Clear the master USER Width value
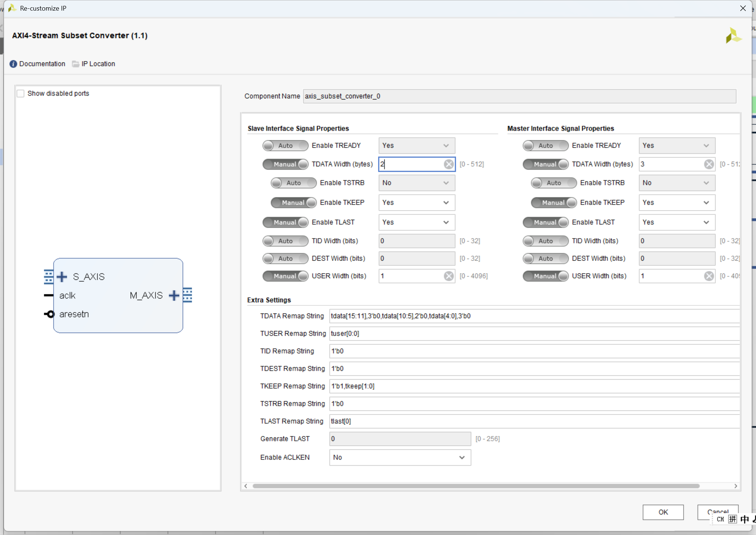Screen dimensions: 756x535 pos(709,276)
